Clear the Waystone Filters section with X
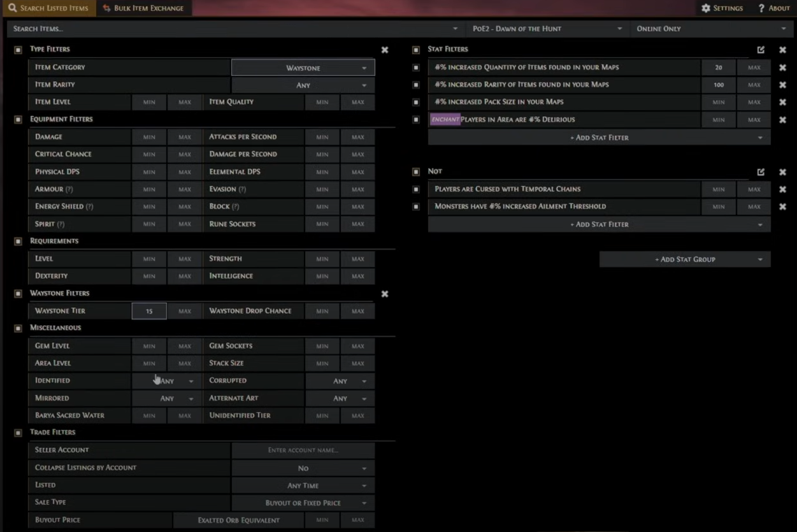797x532 pixels. [385, 294]
